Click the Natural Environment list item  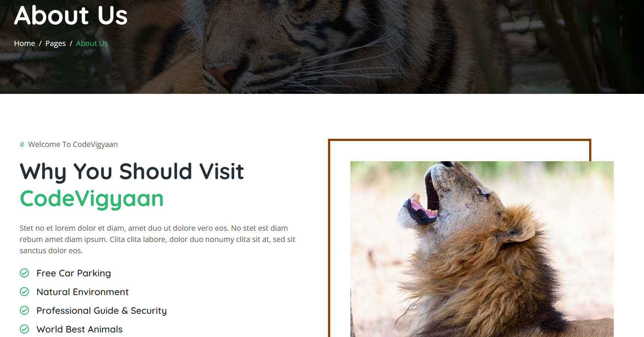[83, 292]
